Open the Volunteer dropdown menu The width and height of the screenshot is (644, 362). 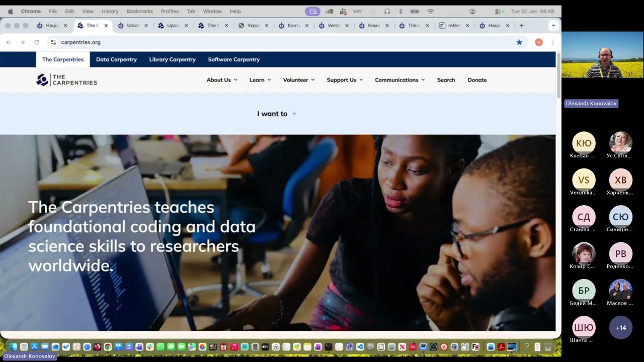pyautogui.click(x=299, y=80)
